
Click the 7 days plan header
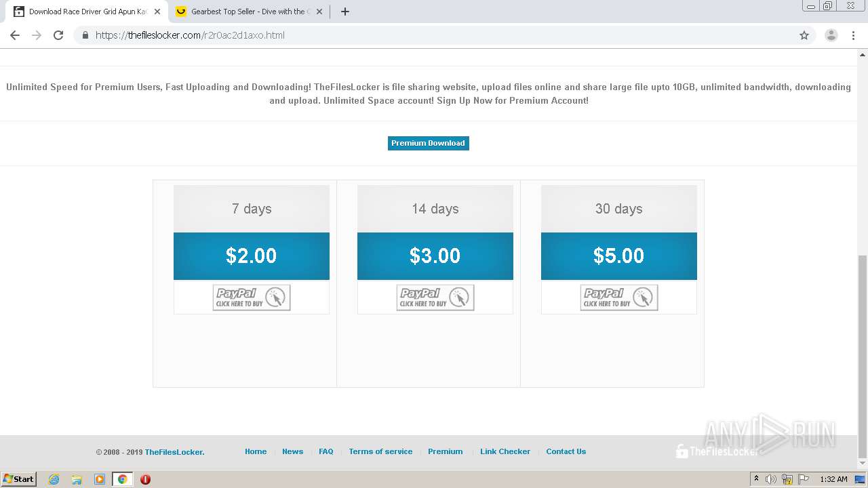click(252, 209)
